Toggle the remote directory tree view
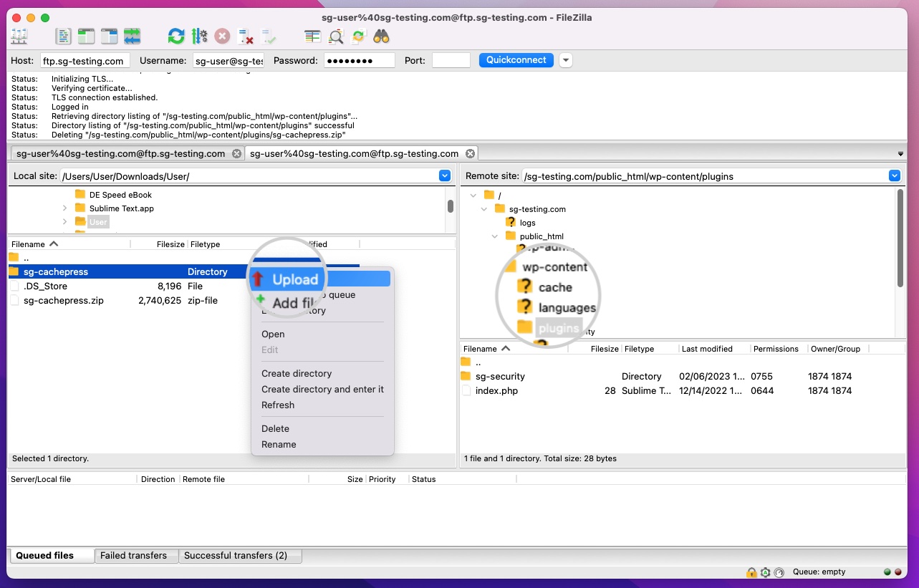Viewport: 919px width, 588px height. click(x=110, y=36)
